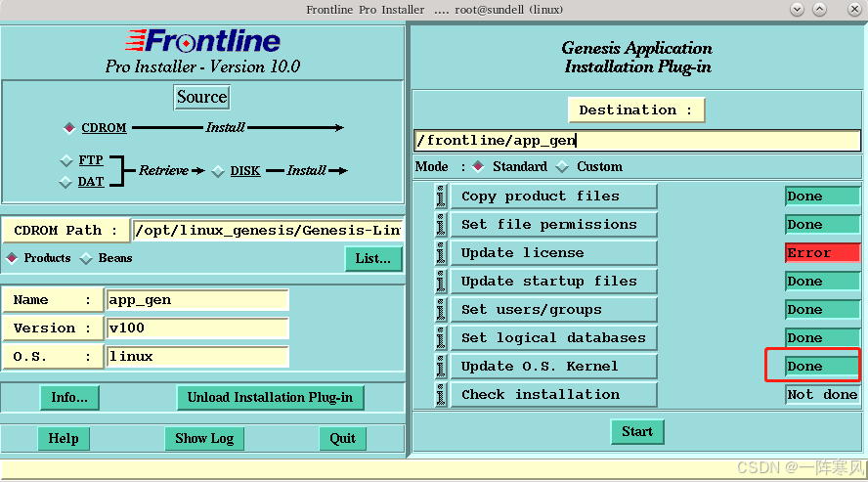868x482 pixels.
Task: Click the Error status of Update license
Action: [x=823, y=253]
